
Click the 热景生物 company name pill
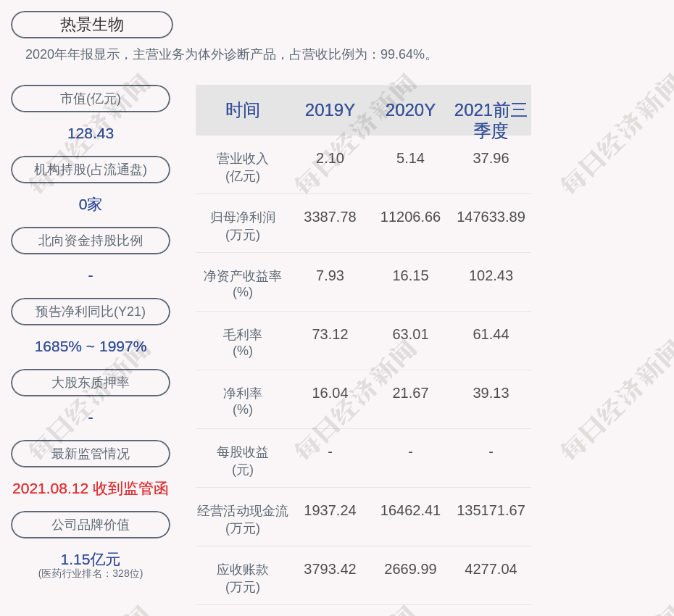(x=92, y=25)
